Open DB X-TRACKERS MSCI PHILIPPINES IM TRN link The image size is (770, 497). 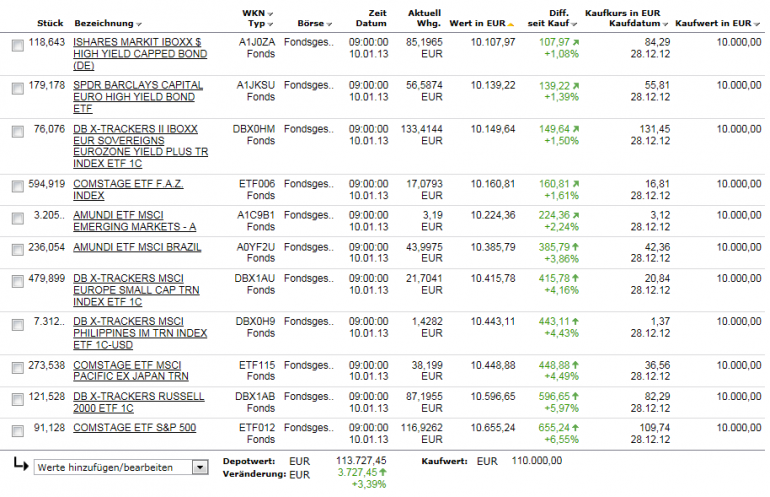coord(140,333)
